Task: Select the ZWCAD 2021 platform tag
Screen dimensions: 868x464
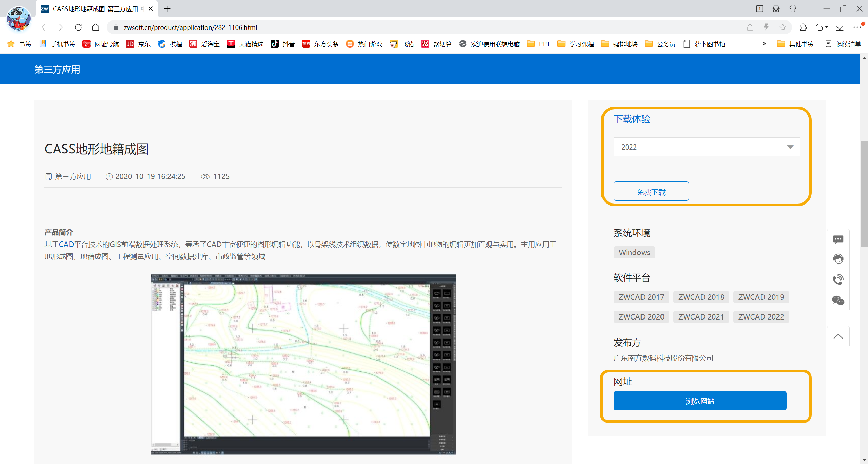Action: coord(701,317)
